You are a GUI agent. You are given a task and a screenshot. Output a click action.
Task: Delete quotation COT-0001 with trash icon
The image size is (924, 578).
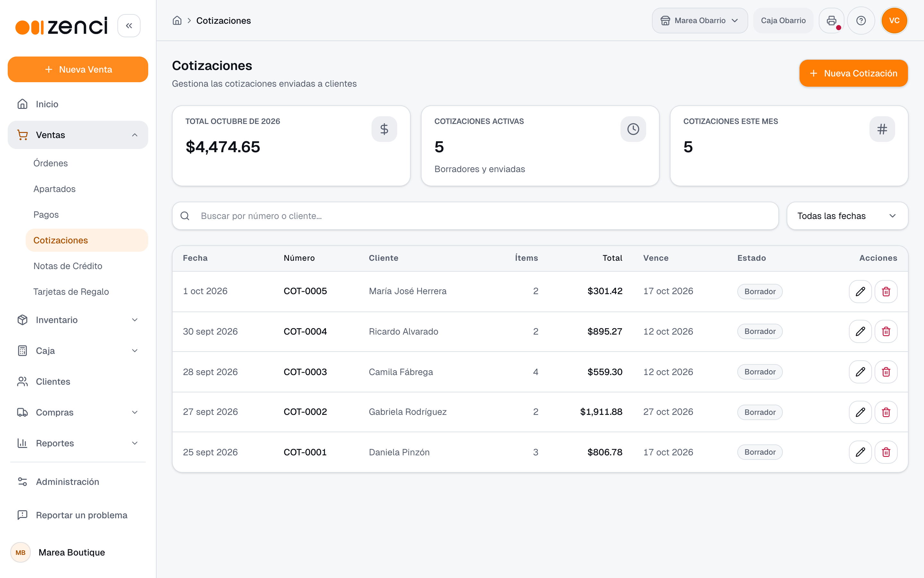click(x=886, y=452)
